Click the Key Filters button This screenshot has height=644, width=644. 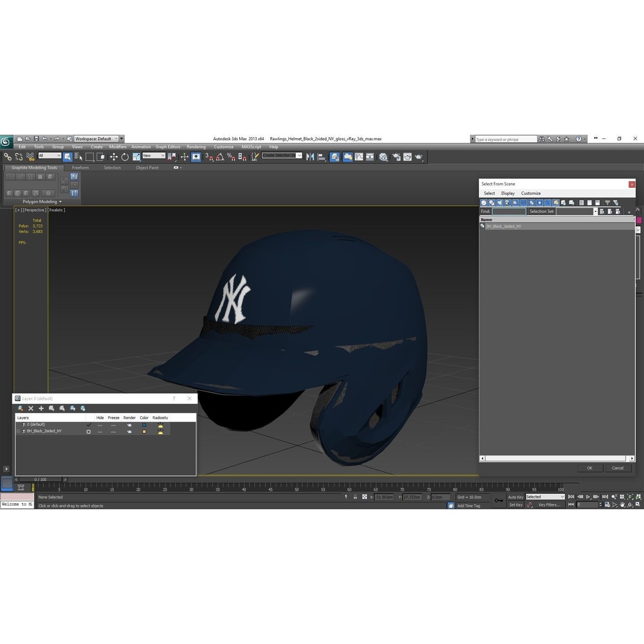point(549,505)
